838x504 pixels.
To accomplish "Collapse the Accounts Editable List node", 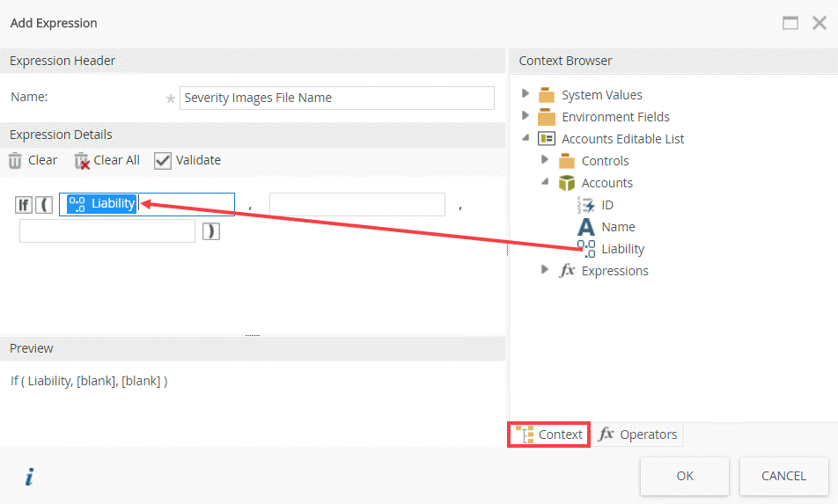I will click(526, 138).
